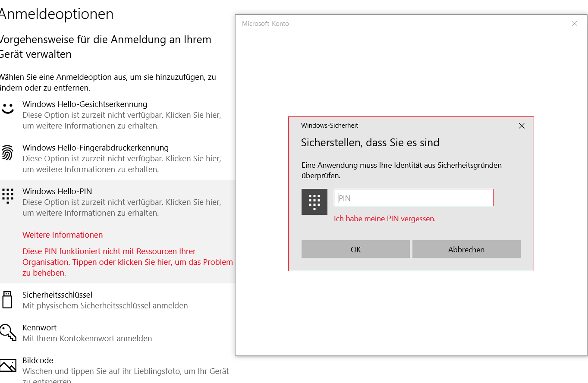Click the Windows-Sicherheit dialog title text

[330, 126]
